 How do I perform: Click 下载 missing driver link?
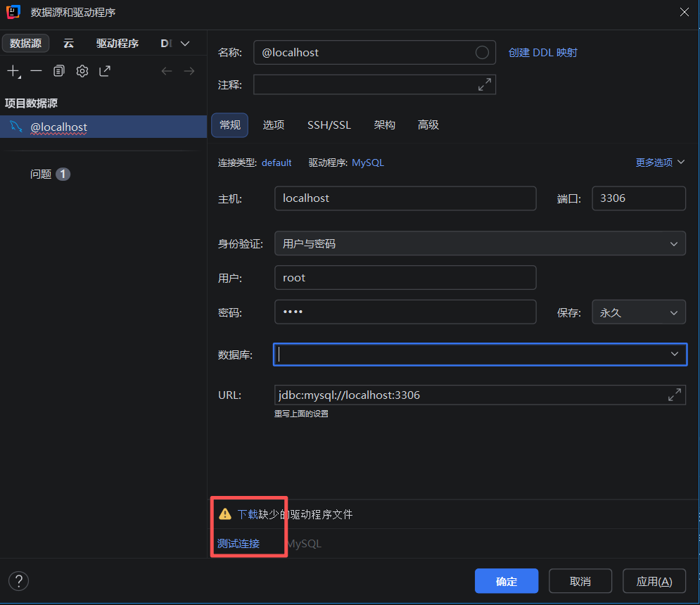coord(248,514)
